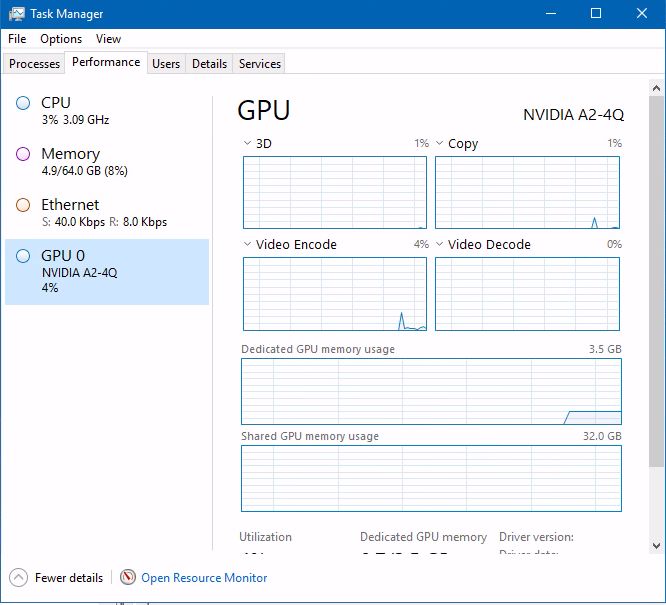Select the CPU performance entry
This screenshot has width=666, height=605.
[107, 110]
